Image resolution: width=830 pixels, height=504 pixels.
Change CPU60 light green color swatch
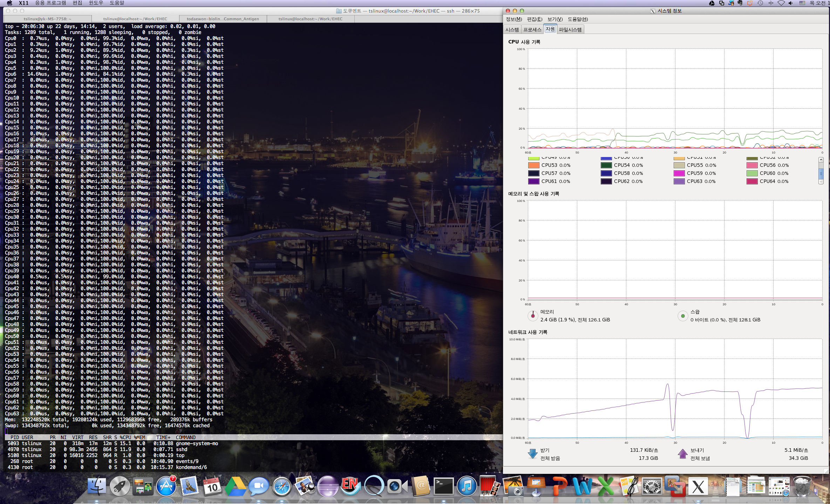(752, 173)
